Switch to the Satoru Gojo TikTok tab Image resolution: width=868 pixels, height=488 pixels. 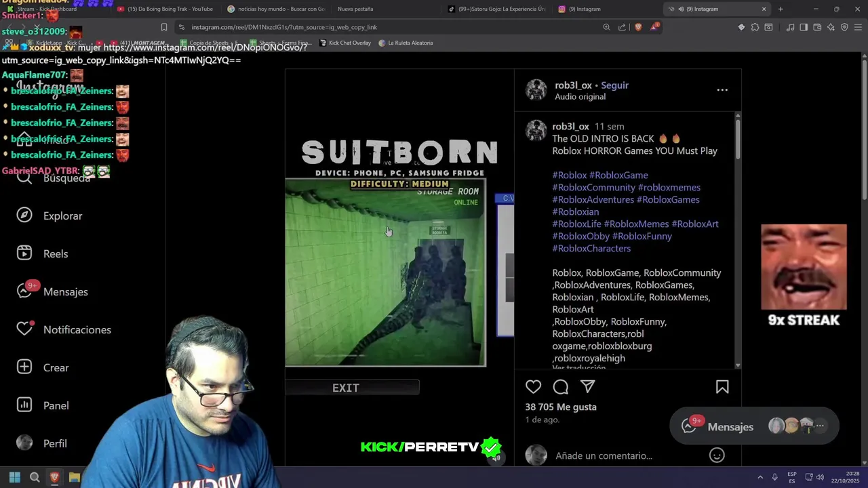coord(497,9)
